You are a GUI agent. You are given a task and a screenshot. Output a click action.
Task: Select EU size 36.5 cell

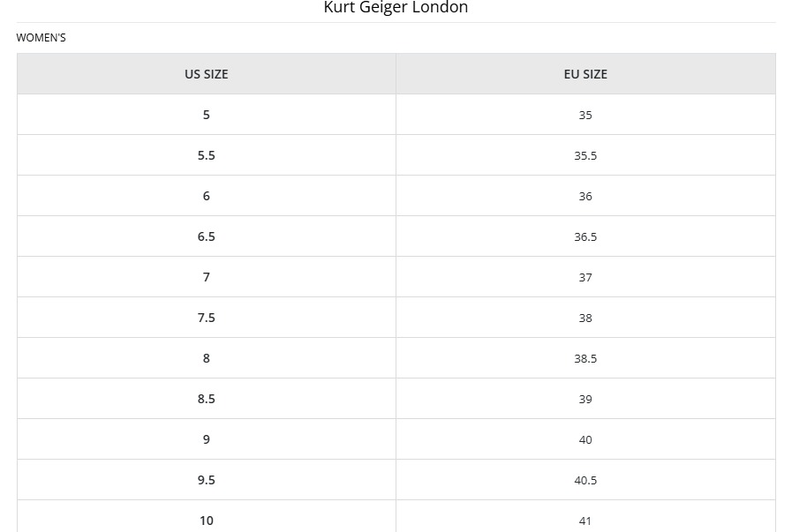pos(585,236)
